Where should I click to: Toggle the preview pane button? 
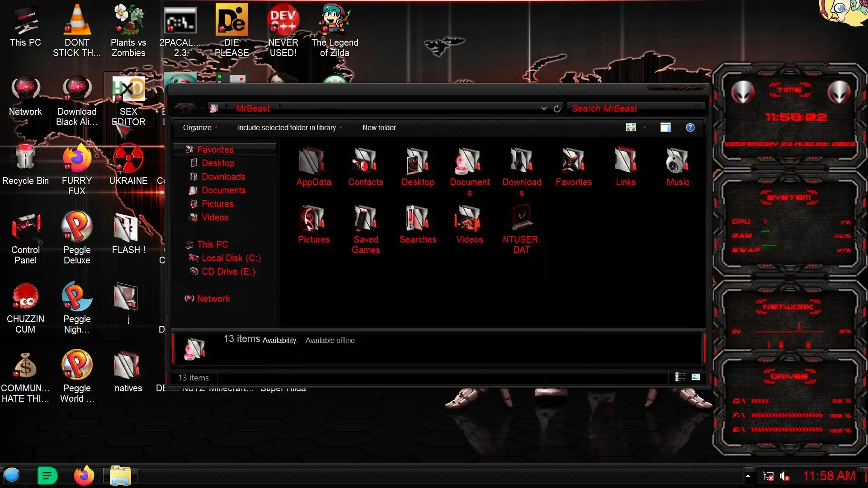665,127
